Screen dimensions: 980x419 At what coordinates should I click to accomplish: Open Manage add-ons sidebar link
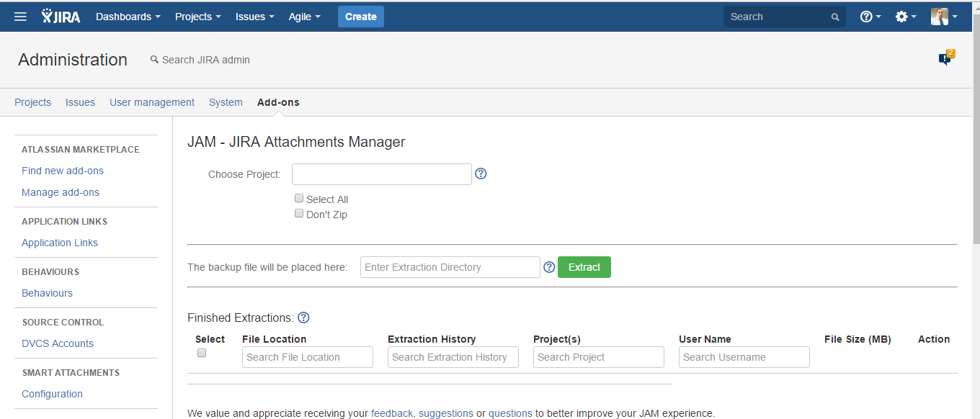(x=61, y=192)
